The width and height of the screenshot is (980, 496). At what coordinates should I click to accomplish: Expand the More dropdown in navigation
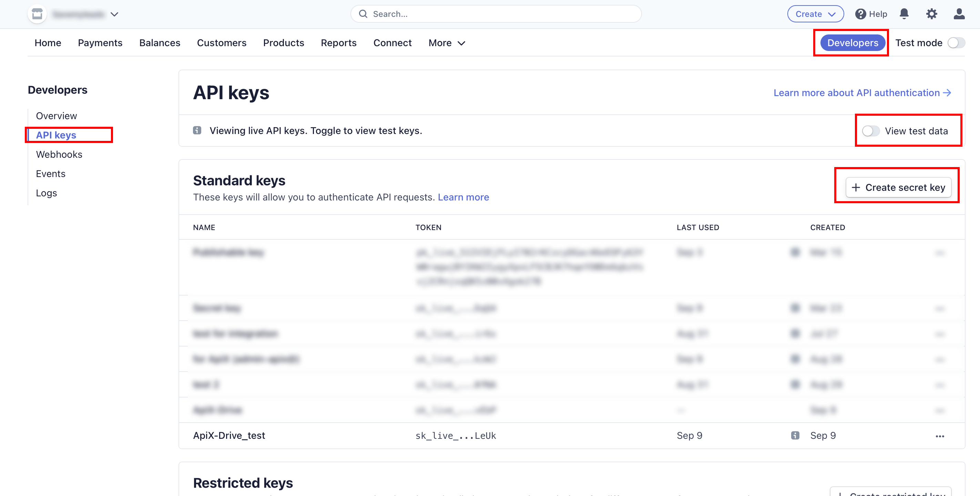[447, 42]
